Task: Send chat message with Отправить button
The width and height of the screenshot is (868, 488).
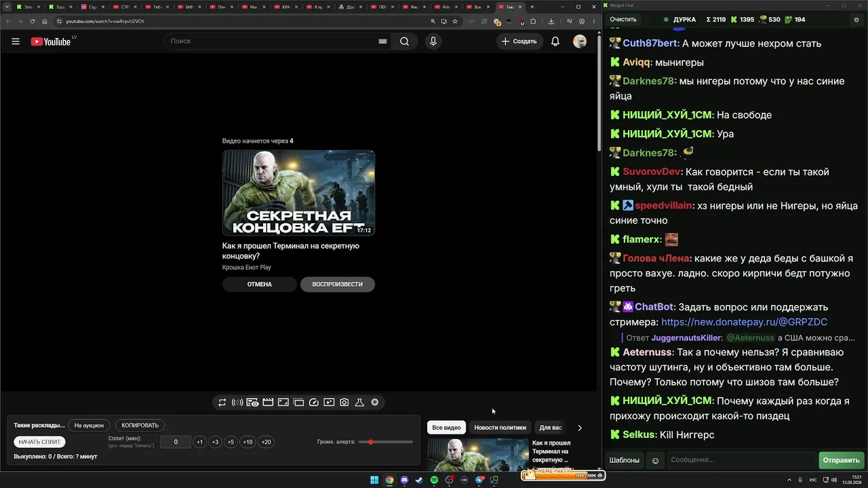Action: 841,460
